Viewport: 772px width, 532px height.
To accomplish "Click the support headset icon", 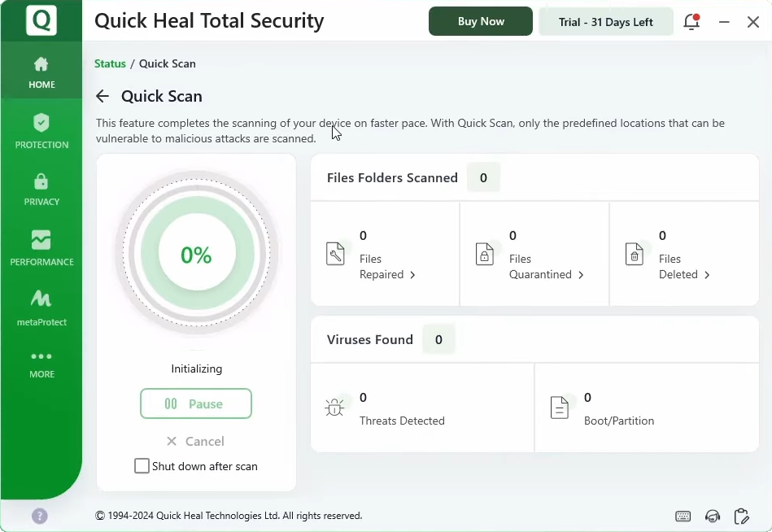I will 713,517.
